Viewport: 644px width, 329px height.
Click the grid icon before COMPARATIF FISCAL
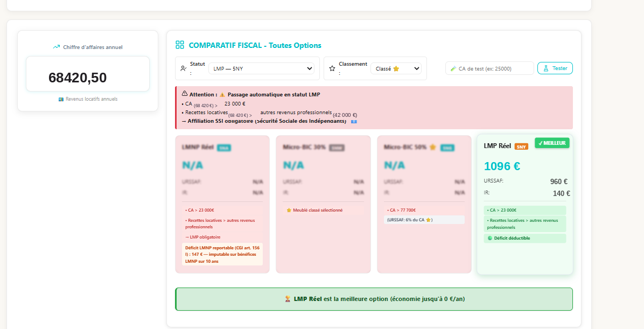[x=180, y=45]
